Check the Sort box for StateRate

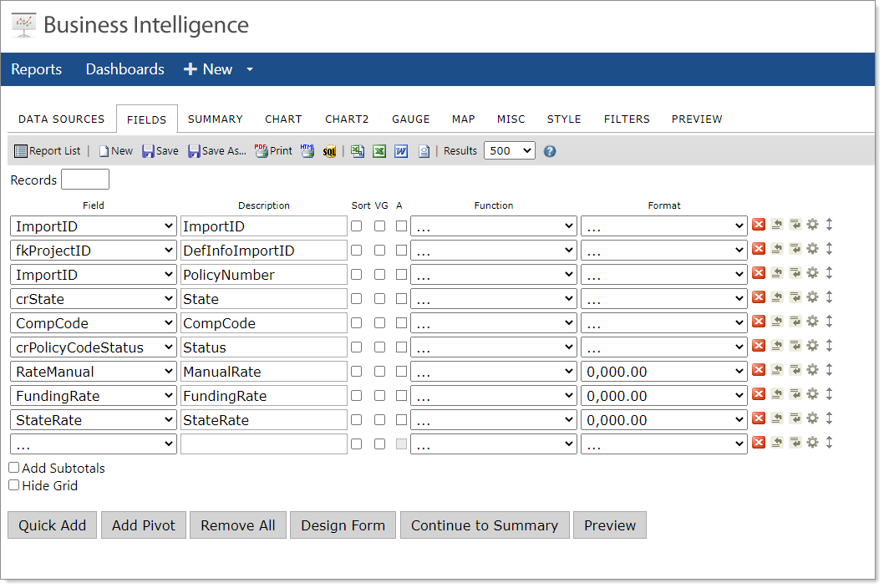coord(356,420)
